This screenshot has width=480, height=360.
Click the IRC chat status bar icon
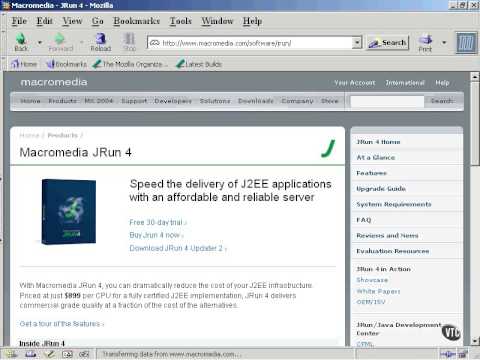(x=84, y=354)
